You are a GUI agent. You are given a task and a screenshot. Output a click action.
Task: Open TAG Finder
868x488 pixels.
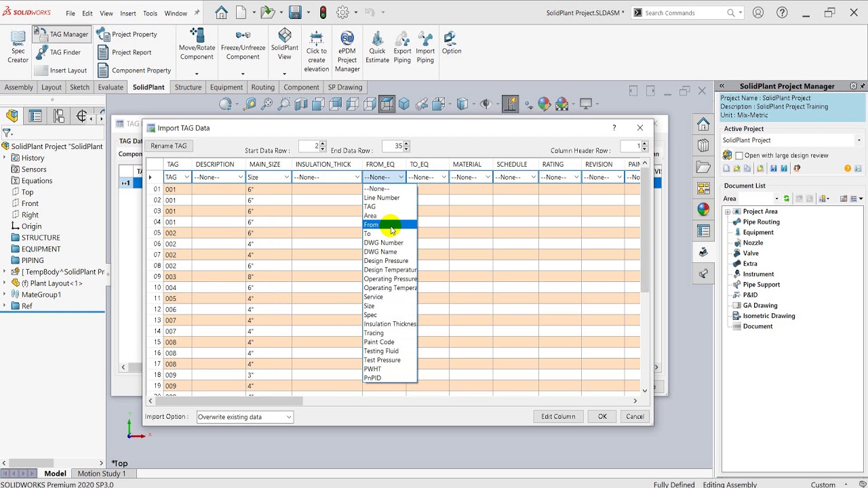(58, 52)
